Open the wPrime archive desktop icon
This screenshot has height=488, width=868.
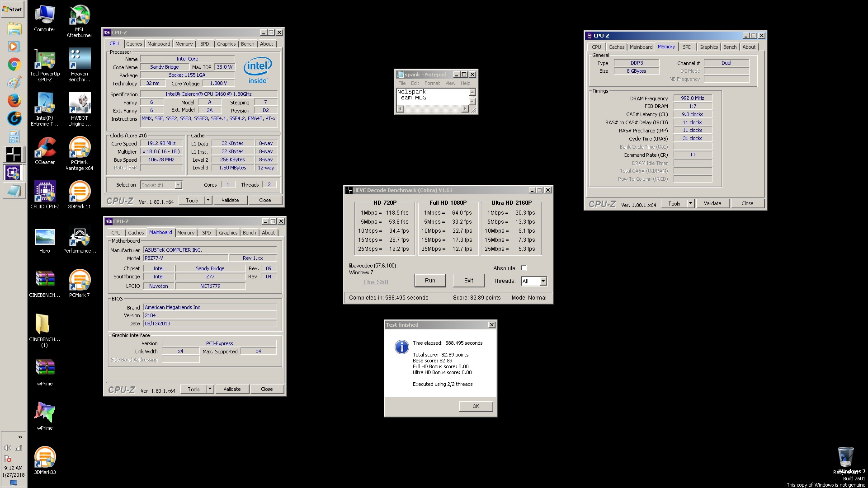point(45,372)
